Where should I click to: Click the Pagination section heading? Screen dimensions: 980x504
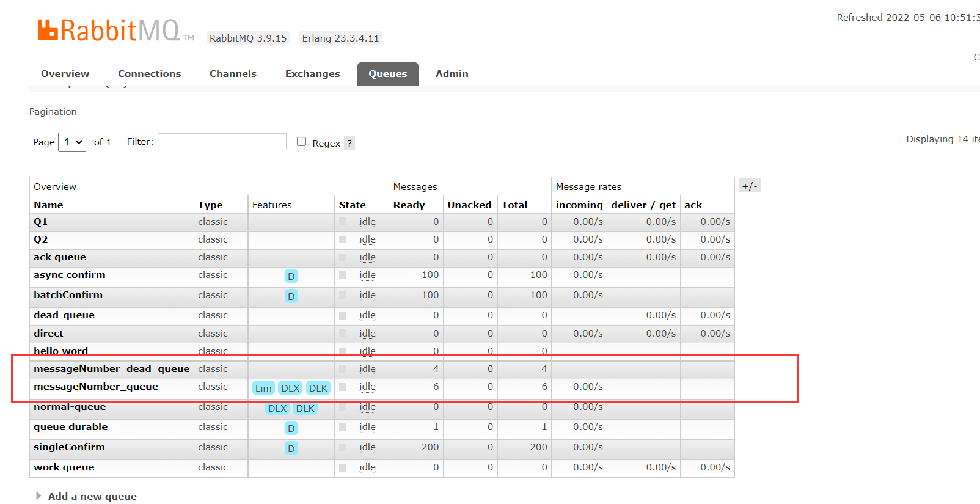pyautogui.click(x=53, y=112)
